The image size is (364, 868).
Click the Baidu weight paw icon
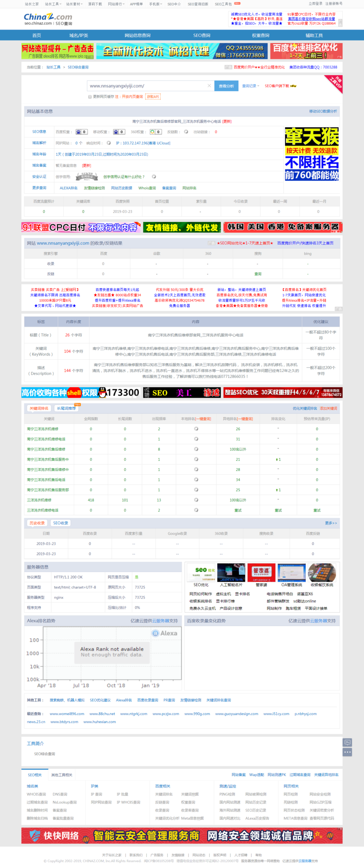click(78, 132)
